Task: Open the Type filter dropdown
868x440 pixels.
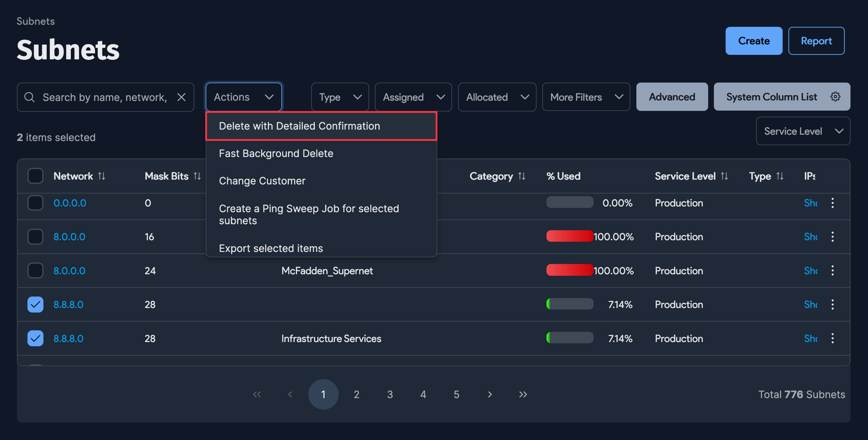Action: tap(340, 97)
